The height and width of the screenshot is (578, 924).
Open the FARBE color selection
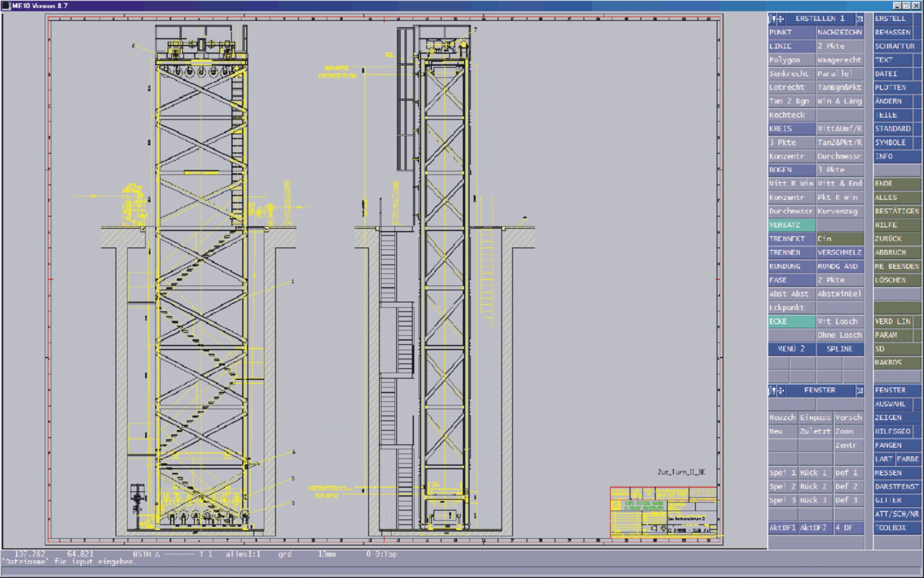[x=908, y=459]
